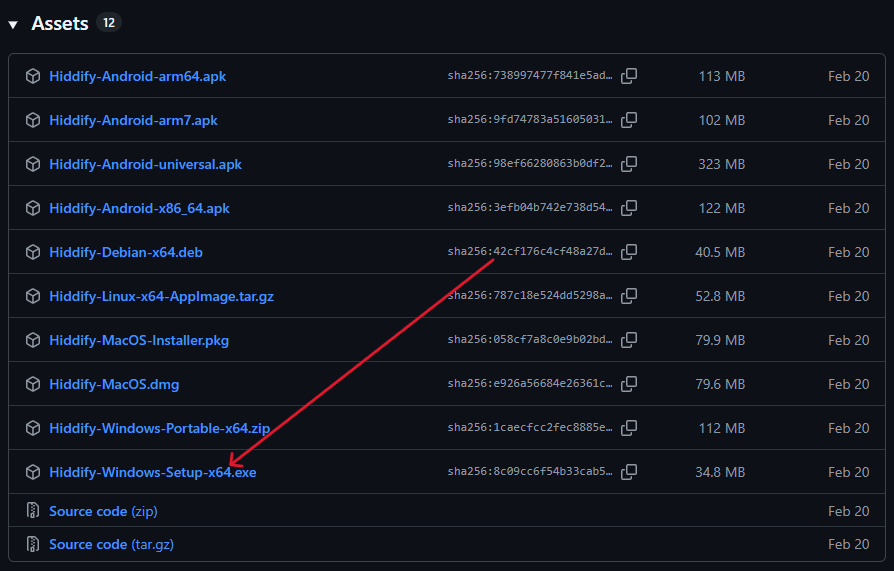This screenshot has width=894, height=571.
Task: Select hash text sha256:1caecfcc2fec8885e…
Action: pos(530,427)
